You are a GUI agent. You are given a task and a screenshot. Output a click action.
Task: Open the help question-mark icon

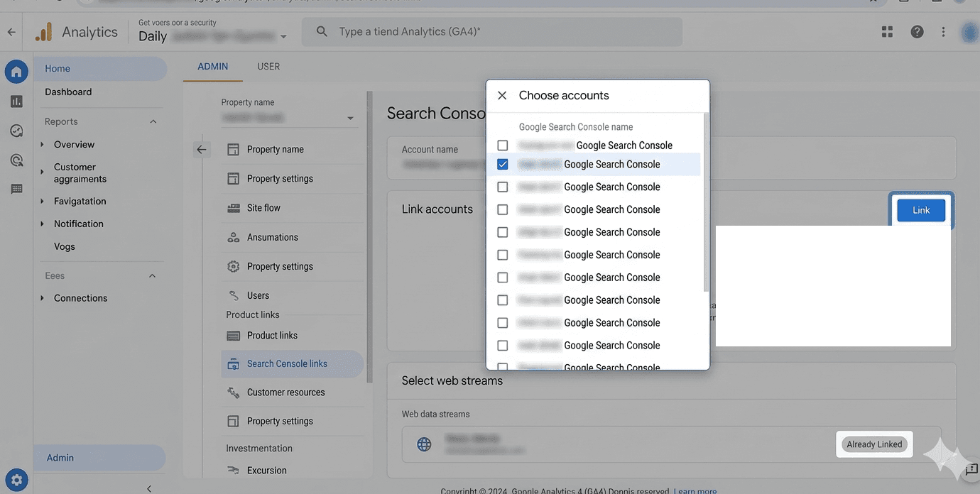point(917,32)
